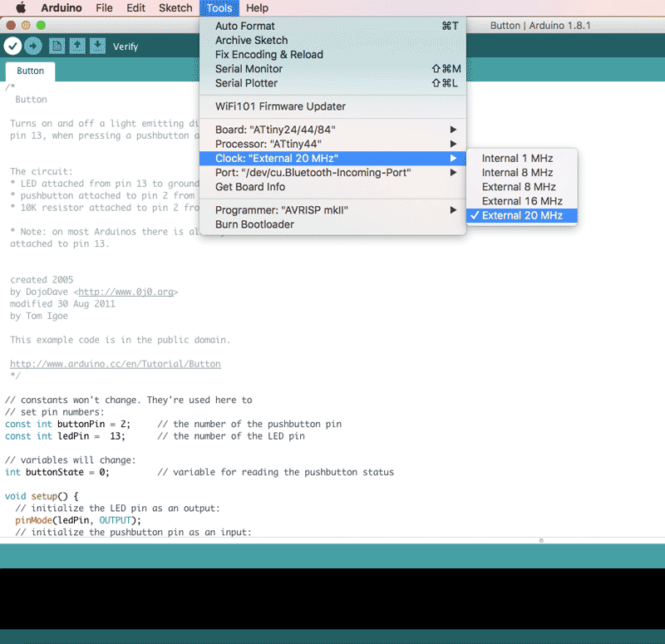Choose Archive Sketch menu entry
Image resolution: width=665 pixels, height=644 pixels.
pos(333,40)
